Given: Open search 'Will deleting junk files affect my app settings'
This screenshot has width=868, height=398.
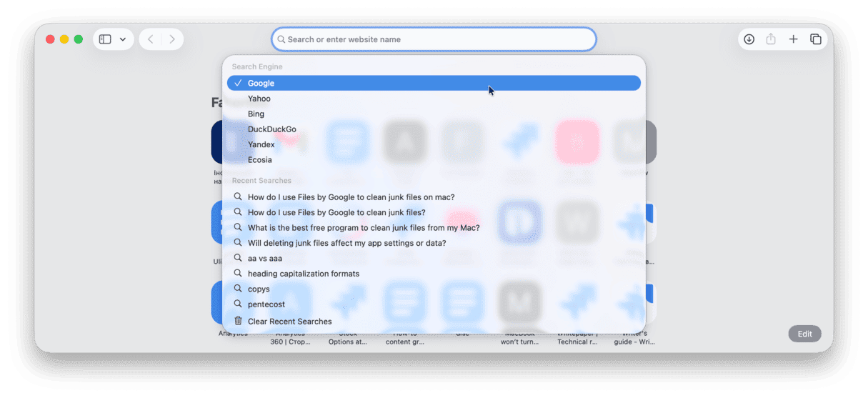Looking at the screenshot, I should point(434,243).
